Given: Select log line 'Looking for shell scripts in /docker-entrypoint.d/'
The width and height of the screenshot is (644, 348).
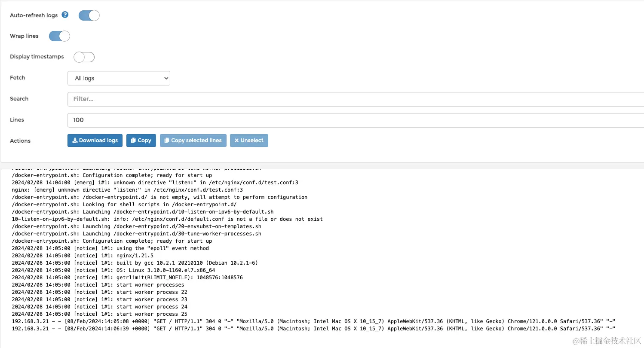Looking at the screenshot, I should click(x=124, y=205).
